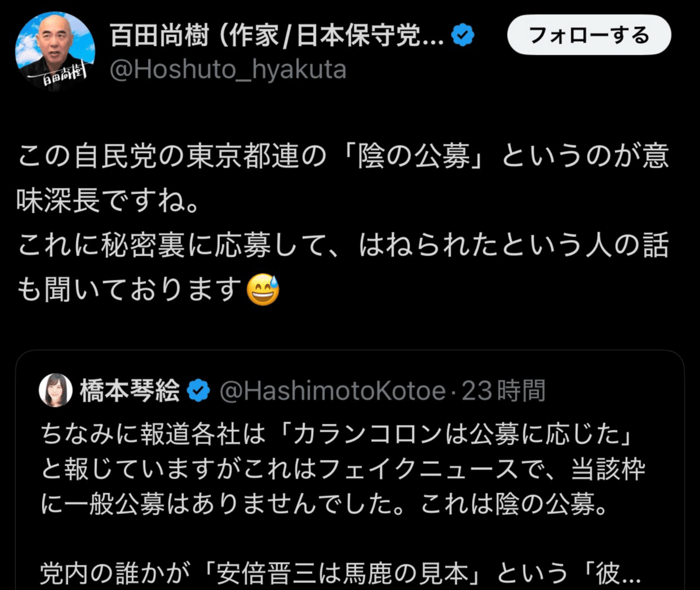Click the 23時間 timestamp on quoted tweet
The height and width of the screenshot is (590, 700).
[x=503, y=391]
